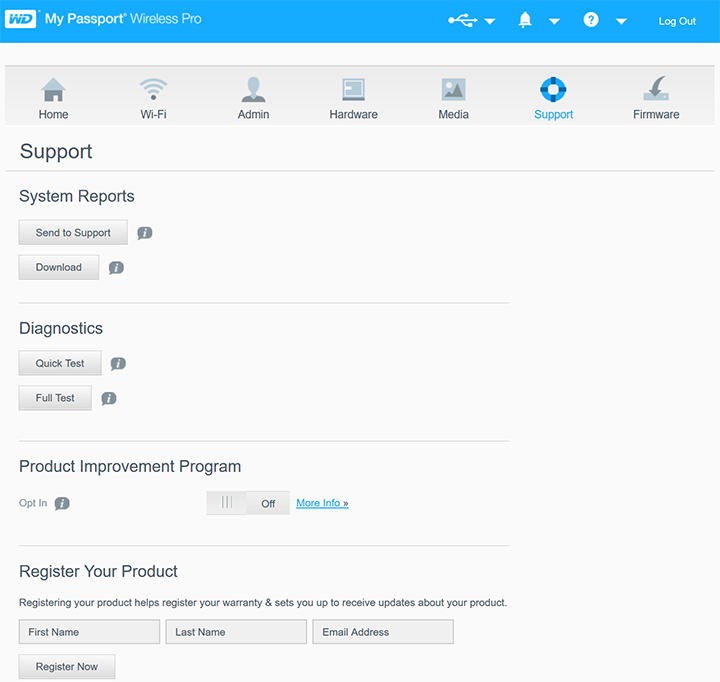Expand the help dropdown arrow
720x682 pixels.
click(x=621, y=22)
